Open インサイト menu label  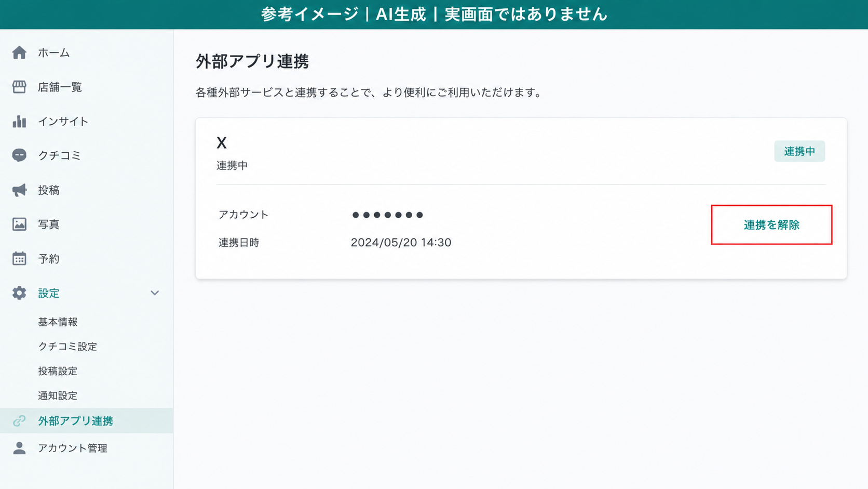[x=63, y=121]
